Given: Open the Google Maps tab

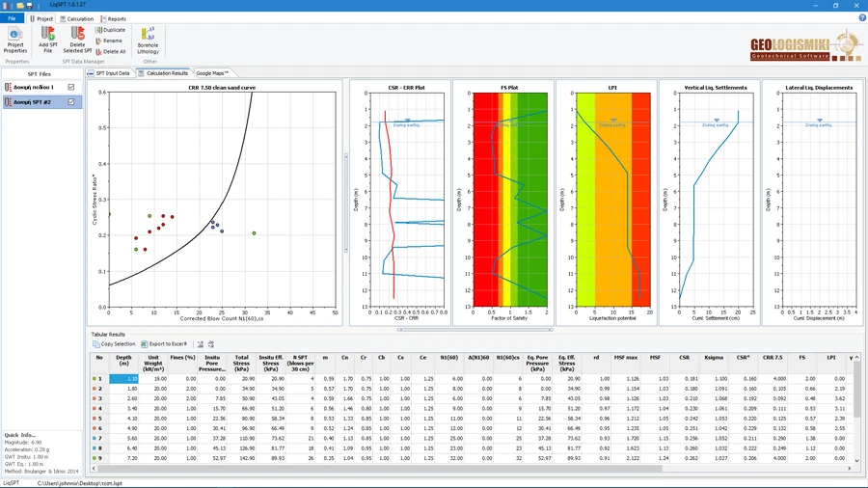Looking at the screenshot, I should point(212,73).
